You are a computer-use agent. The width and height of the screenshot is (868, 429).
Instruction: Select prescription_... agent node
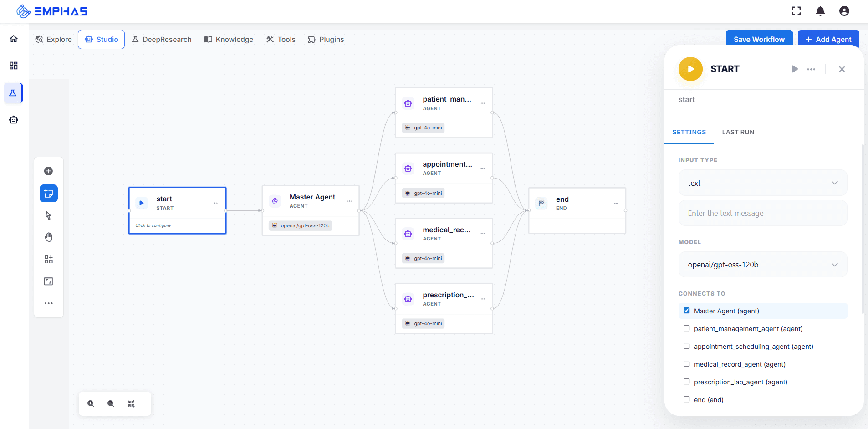pyautogui.click(x=444, y=308)
